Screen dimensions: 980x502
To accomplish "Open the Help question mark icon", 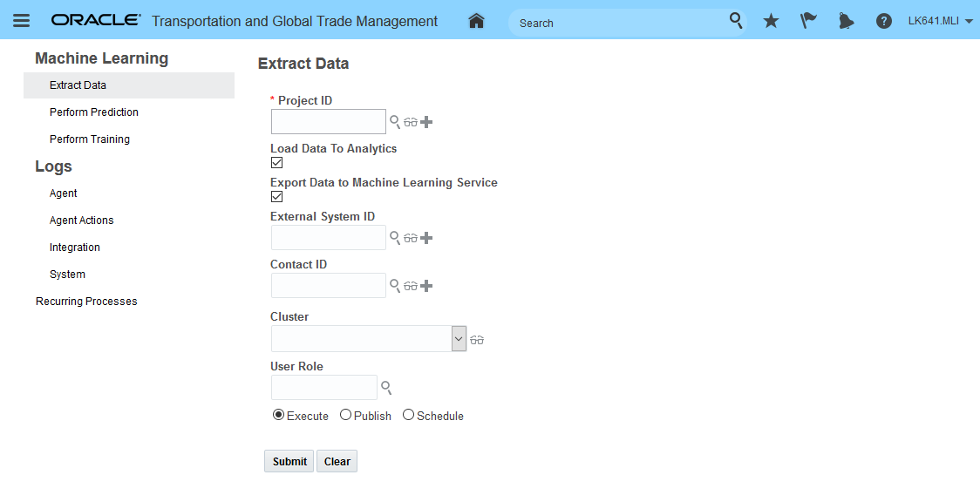I will pyautogui.click(x=883, y=21).
